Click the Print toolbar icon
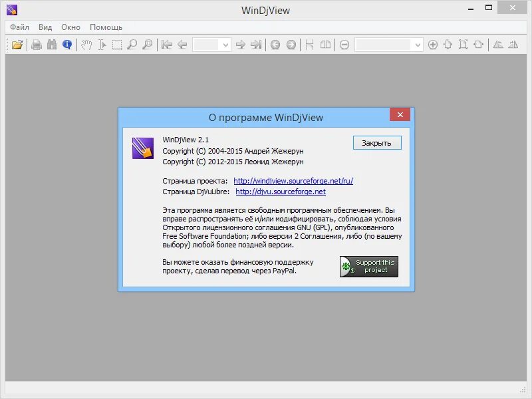The width and height of the screenshot is (532, 399). coord(37,45)
